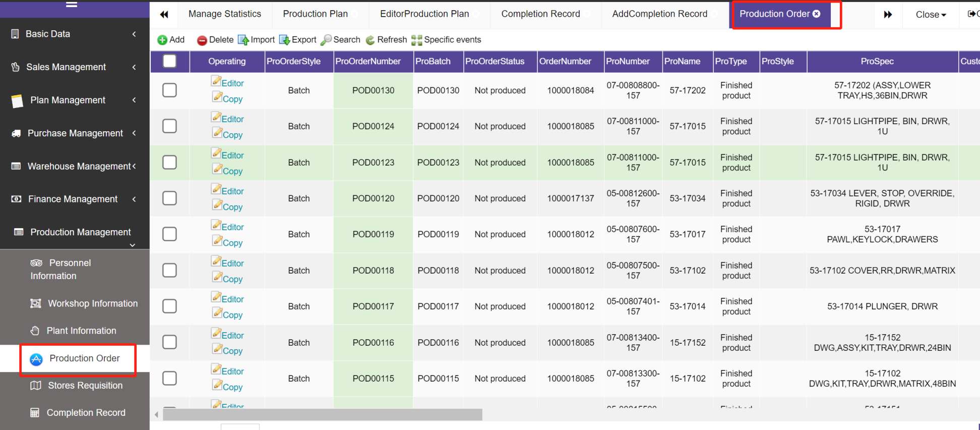Open Import using its toolbar icon
980x430 pixels.
tap(243, 40)
